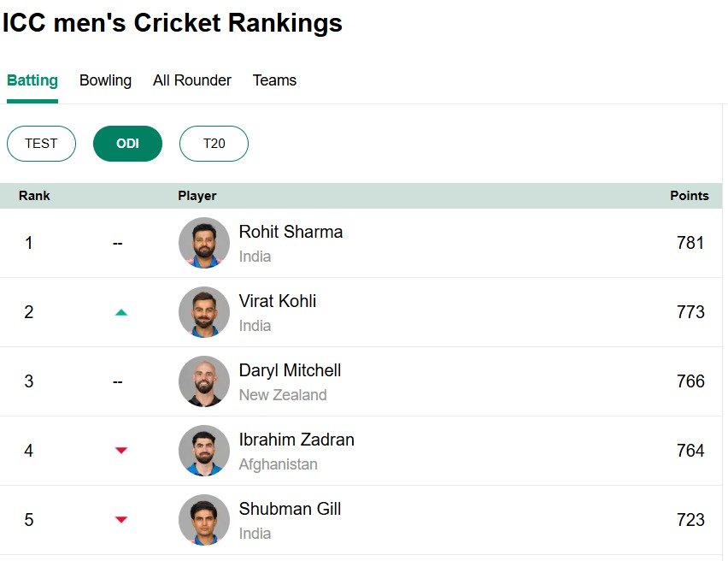The image size is (728, 561).
Task: Click the red down arrow beside Ibrahim Zadran
Action: (x=120, y=451)
